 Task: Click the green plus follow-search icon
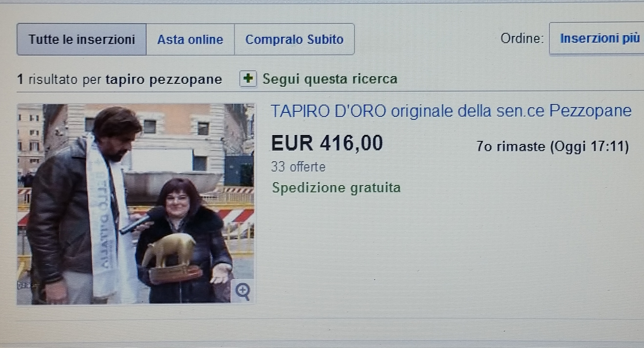pyautogui.click(x=248, y=79)
